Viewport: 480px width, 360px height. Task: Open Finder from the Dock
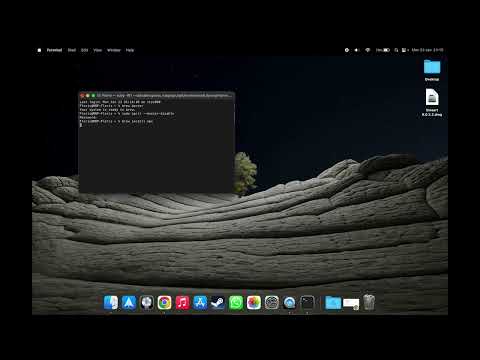click(111, 303)
